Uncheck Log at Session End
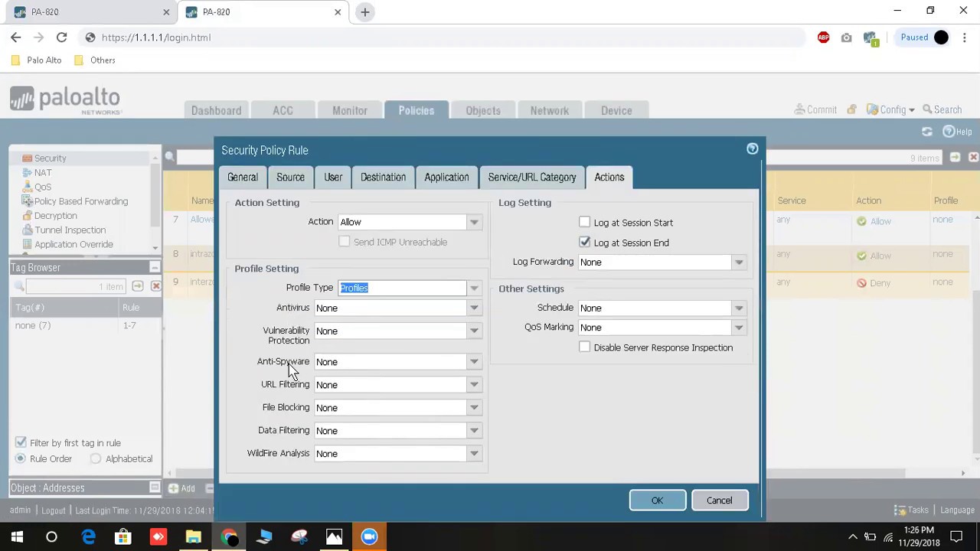 coord(585,242)
